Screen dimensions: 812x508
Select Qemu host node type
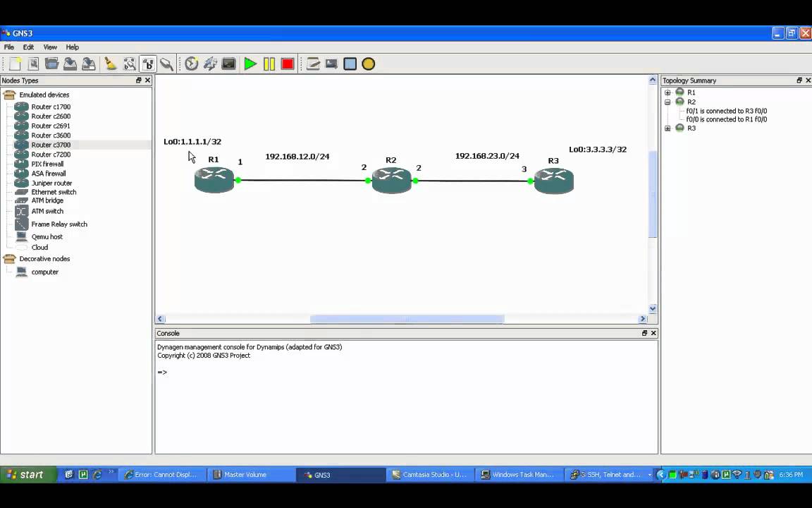(47, 237)
